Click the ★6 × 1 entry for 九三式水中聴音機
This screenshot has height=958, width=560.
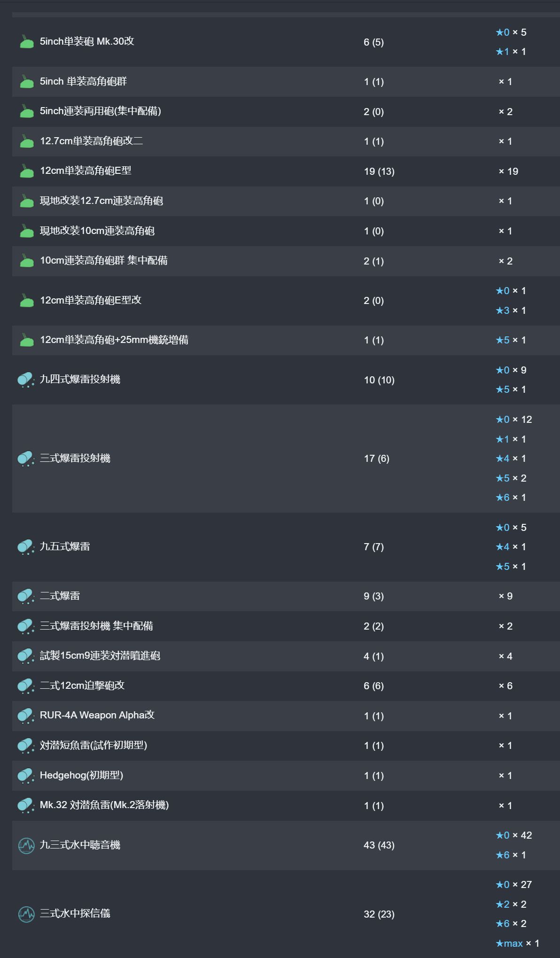tap(511, 855)
